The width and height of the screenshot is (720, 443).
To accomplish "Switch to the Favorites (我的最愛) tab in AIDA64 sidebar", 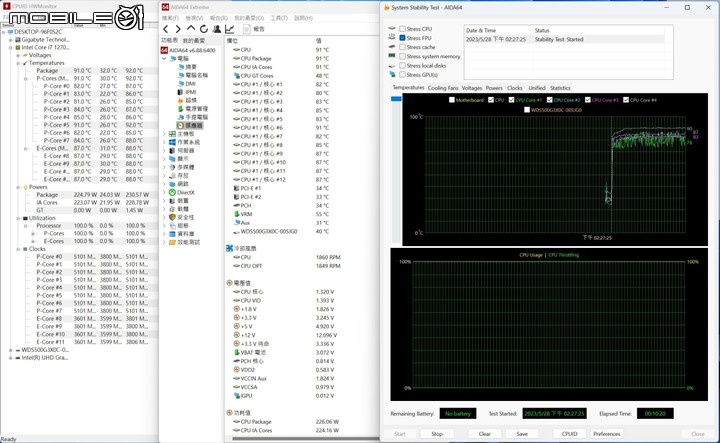I will click(194, 40).
